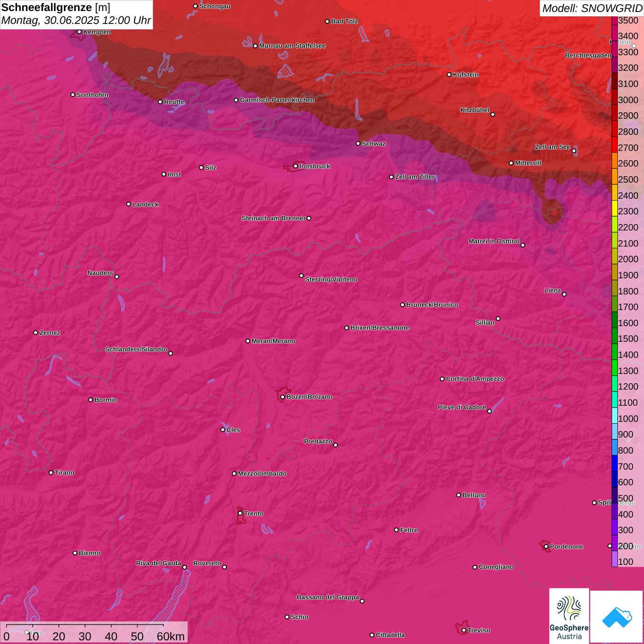Click the Bormio location dot
The width and height of the screenshot is (644, 644).
click(91, 400)
